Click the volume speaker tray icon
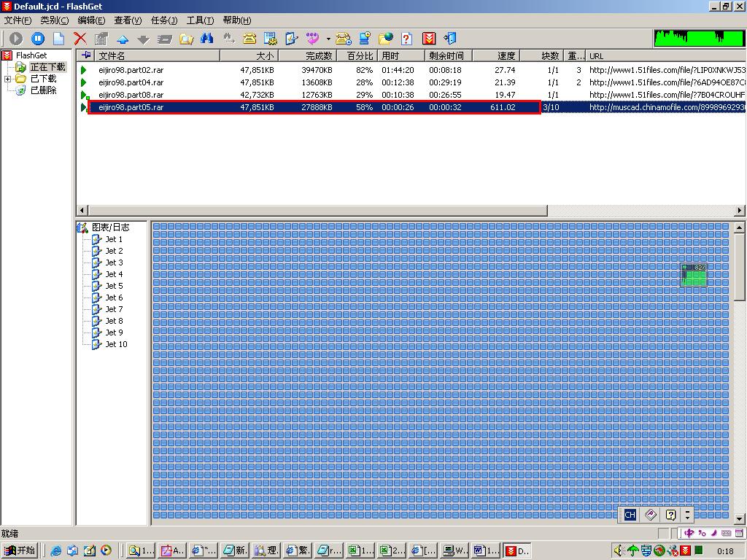Screen dimensions: 747x560 (x=618, y=551)
